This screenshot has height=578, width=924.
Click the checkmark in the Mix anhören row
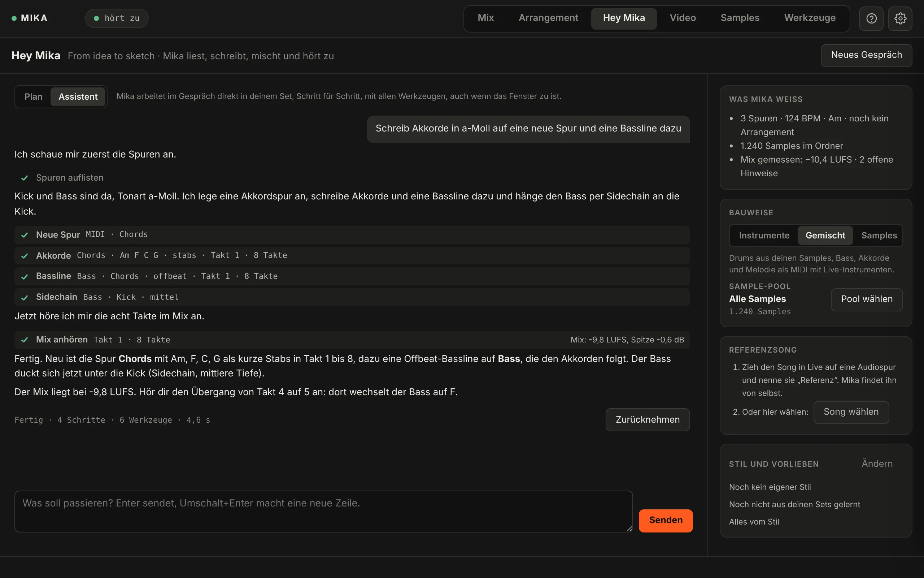[25, 340]
